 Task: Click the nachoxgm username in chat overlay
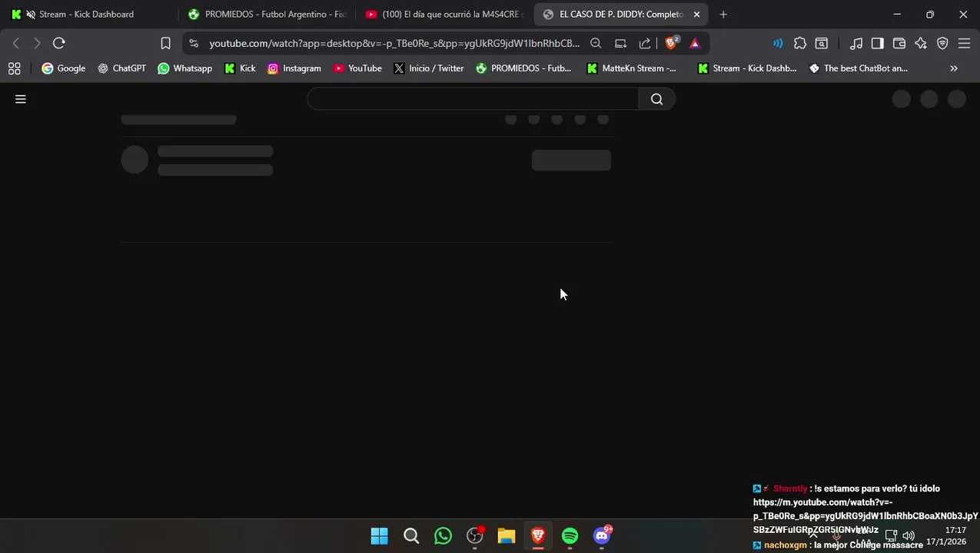(x=786, y=545)
